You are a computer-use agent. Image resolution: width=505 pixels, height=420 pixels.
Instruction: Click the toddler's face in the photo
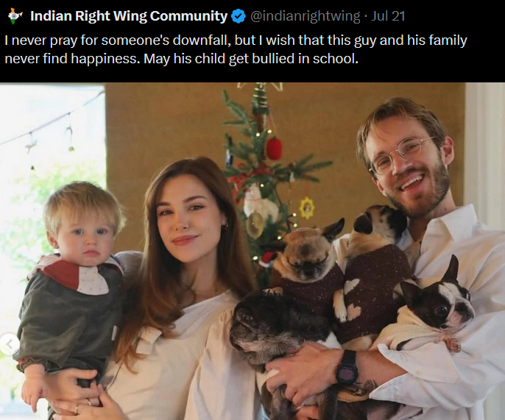coord(85,233)
